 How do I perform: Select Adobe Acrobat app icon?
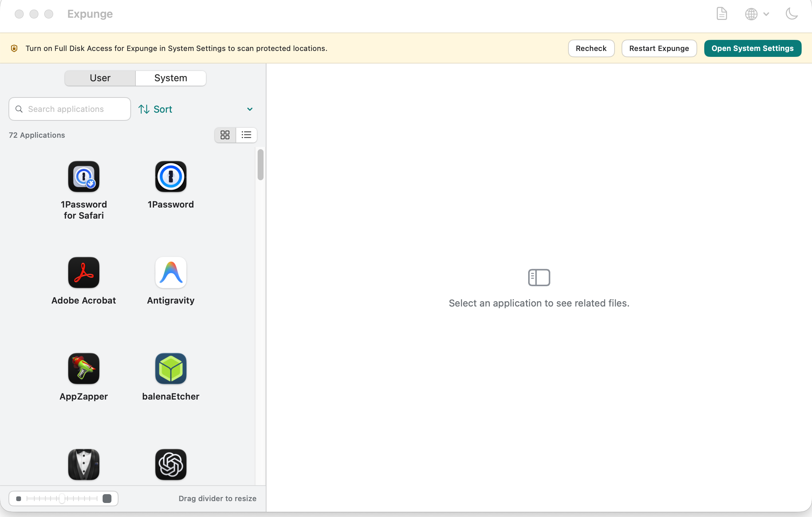[x=84, y=273]
